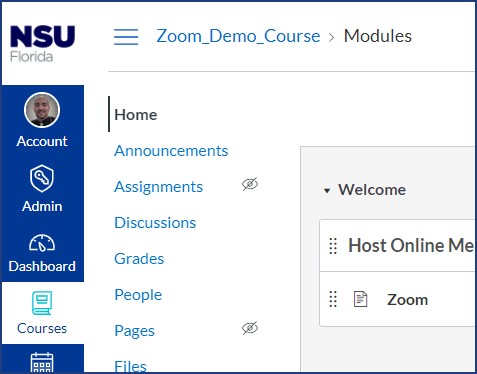Toggle the hamburger course navigation menu
477x374 pixels.
126,37
